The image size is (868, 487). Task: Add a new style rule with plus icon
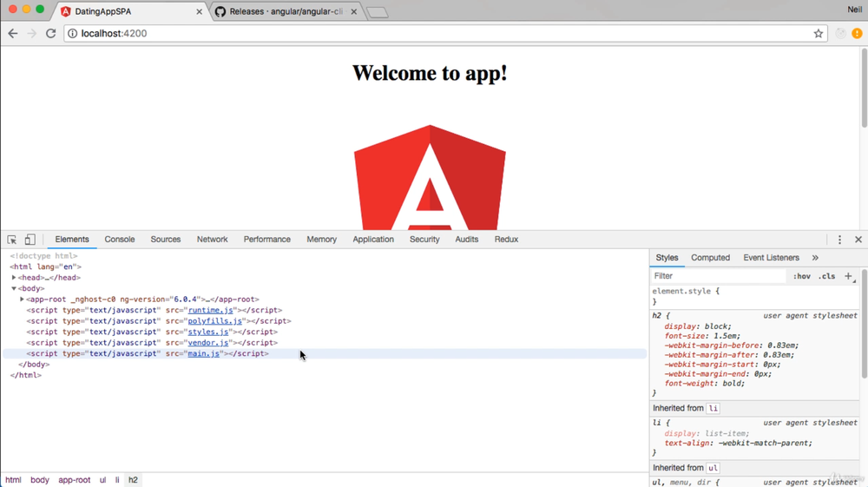(848, 275)
